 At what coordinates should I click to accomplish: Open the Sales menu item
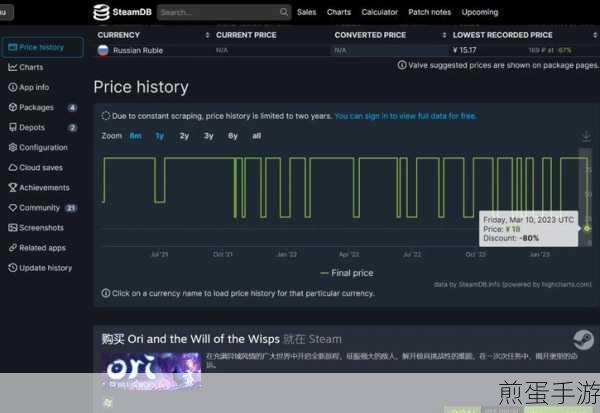(307, 12)
